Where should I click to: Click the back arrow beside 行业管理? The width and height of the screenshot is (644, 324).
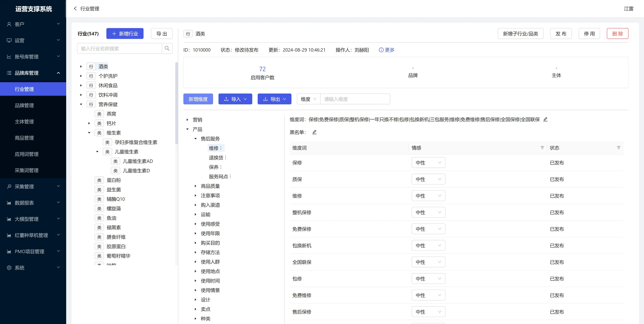[75, 8]
